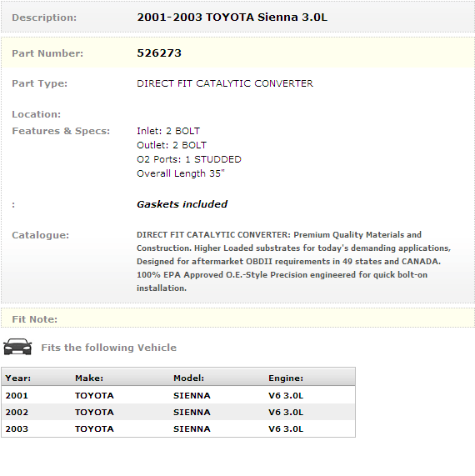Click the Outlet: 2 BOLT spec line
This screenshot has width=475, height=476.
click(x=172, y=145)
